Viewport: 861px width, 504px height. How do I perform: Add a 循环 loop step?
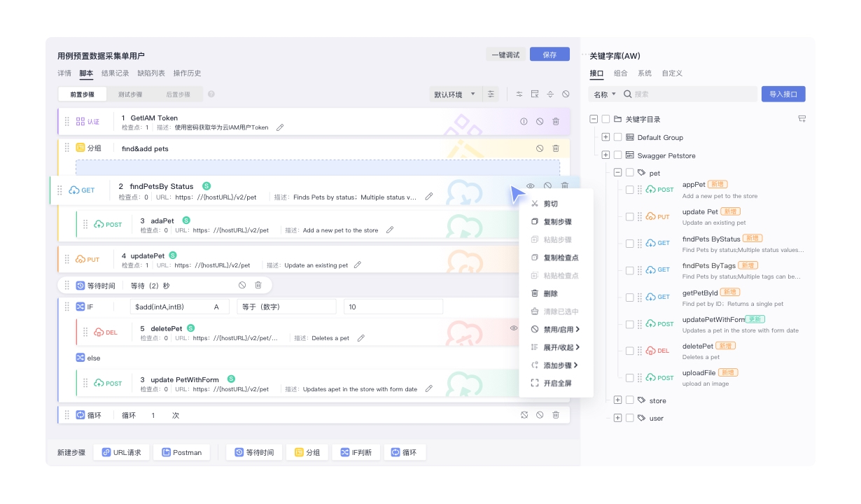coord(405,452)
